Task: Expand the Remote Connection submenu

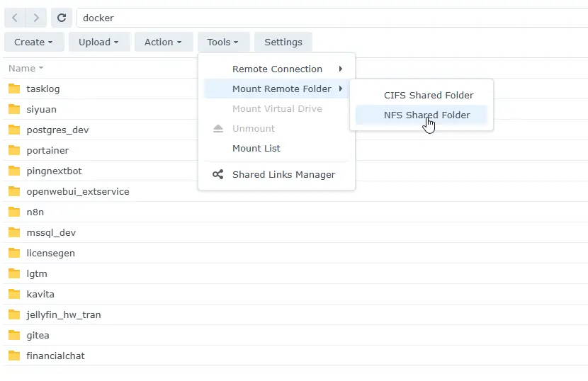Action: coord(277,69)
